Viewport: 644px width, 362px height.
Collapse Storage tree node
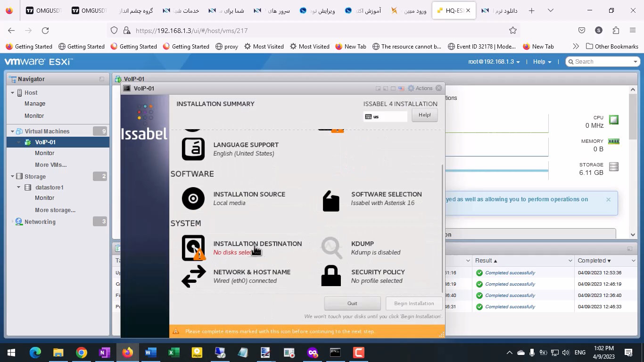[x=13, y=177]
